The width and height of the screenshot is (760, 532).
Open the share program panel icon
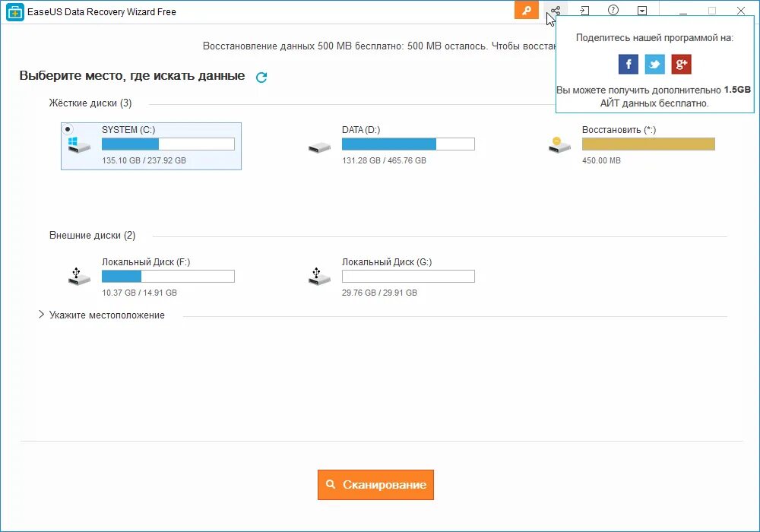tap(554, 11)
